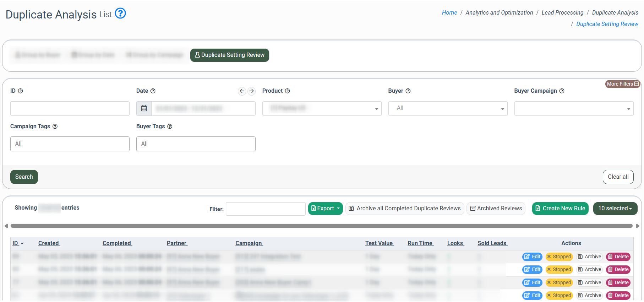Image resolution: width=644 pixels, height=302 pixels.
Task: Click the help icon next to Product label
Action: [288, 91]
